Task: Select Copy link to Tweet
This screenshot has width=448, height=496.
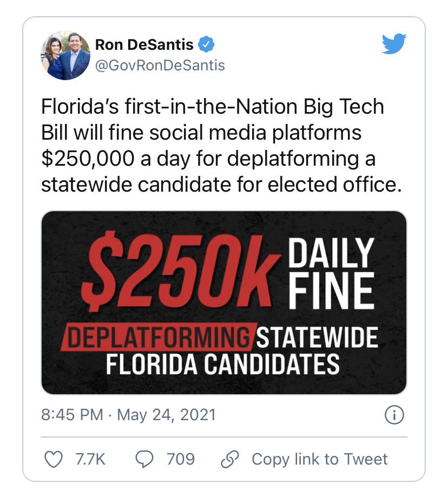Action: click(319, 459)
